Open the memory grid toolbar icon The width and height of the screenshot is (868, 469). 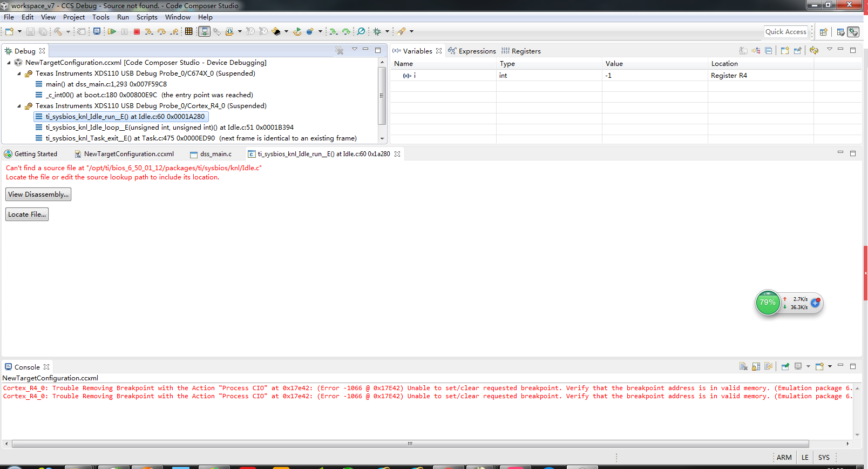(188, 31)
